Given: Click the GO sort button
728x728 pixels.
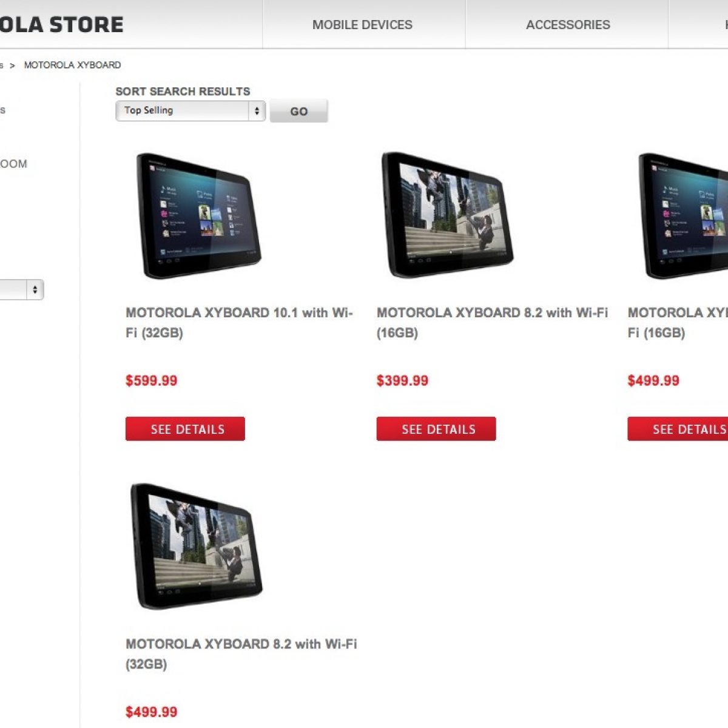Looking at the screenshot, I should (x=299, y=112).
